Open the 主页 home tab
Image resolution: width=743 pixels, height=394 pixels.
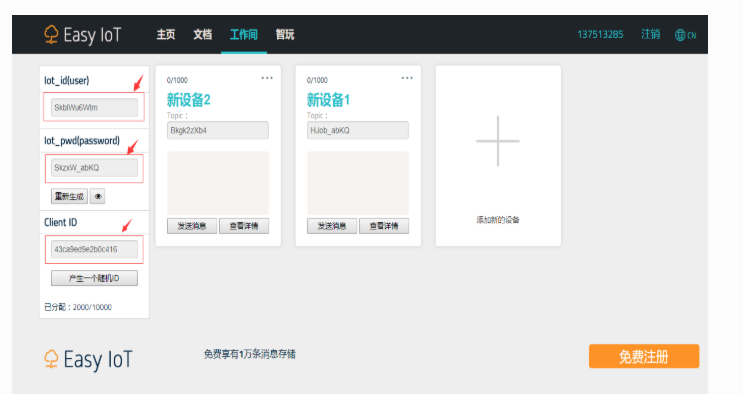coord(166,35)
